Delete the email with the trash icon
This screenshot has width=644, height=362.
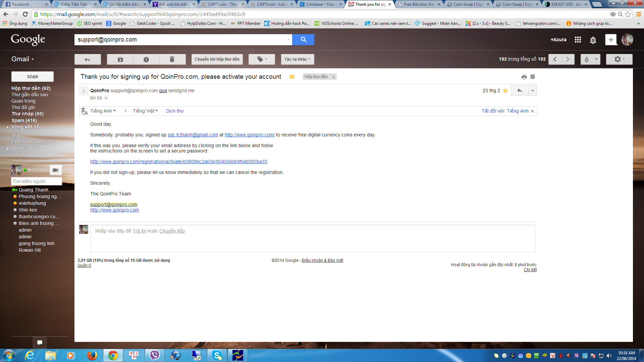[x=172, y=59]
